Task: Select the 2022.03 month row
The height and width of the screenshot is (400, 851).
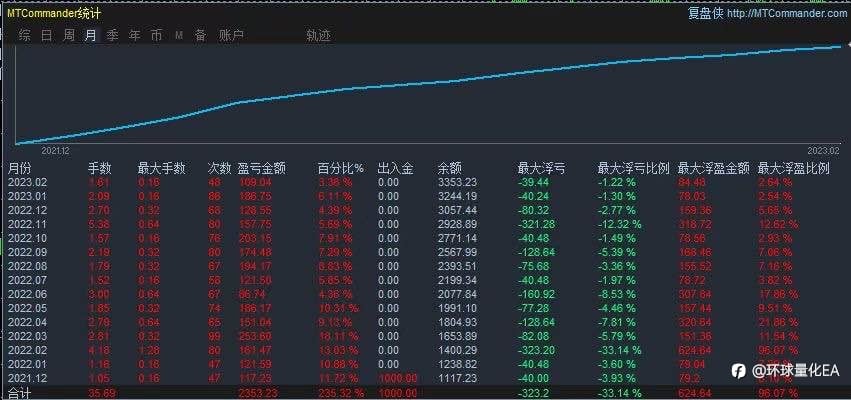Action: pyautogui.click(x=426, y=336)
